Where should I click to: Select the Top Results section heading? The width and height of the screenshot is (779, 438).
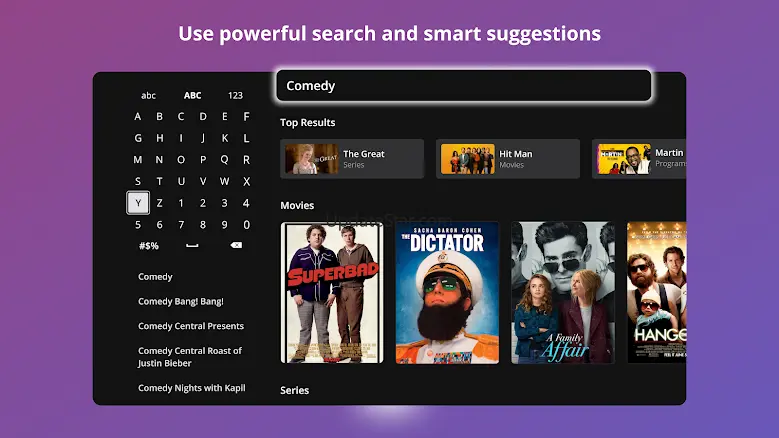pos(308,123)
